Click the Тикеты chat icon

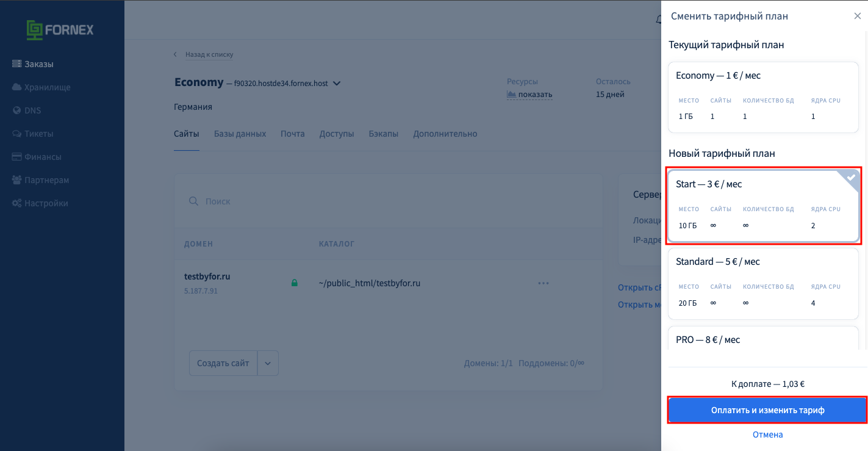[16, 134]
